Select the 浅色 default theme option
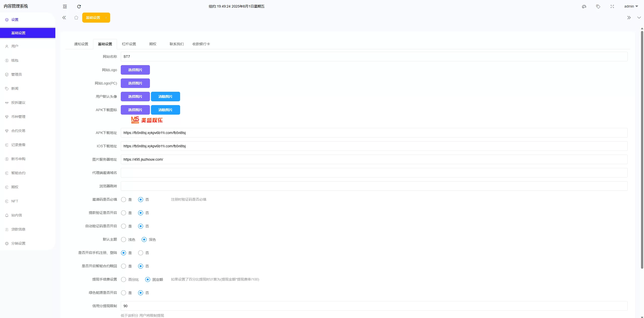Image resolution: width=644 pixels, height=318 pixels. pyautogui.click(x=124, y=240)
